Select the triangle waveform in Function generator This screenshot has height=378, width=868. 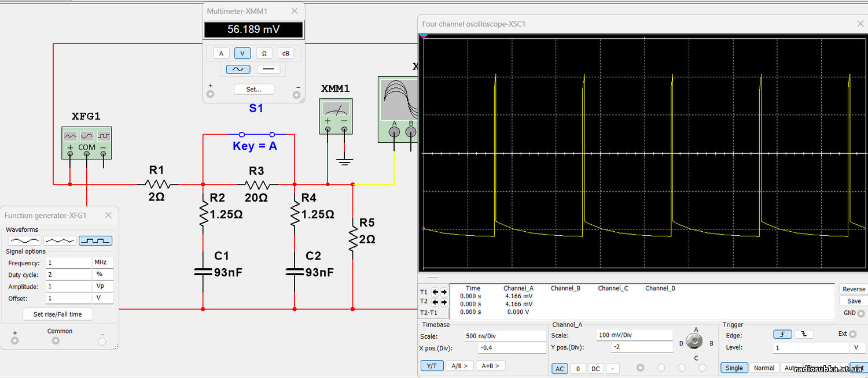point(60,240)
